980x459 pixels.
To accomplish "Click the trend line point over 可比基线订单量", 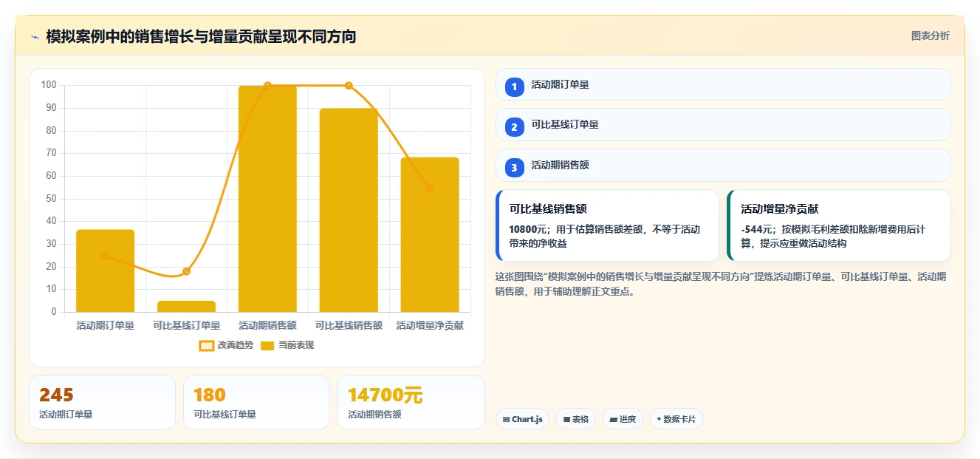I will [x=186, y=271].
